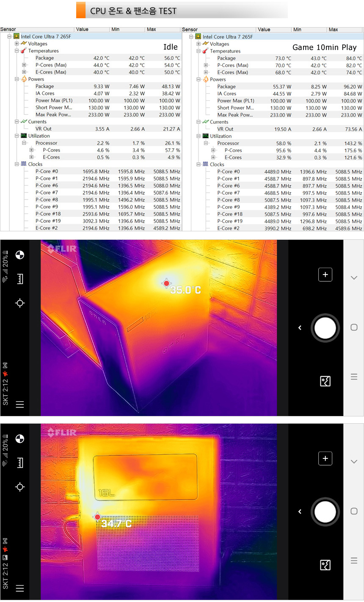Image resolution: width=364 pixels, height=602 pixels.
Task: Open the gallery icon in top FLIR view
Action: 325,381
